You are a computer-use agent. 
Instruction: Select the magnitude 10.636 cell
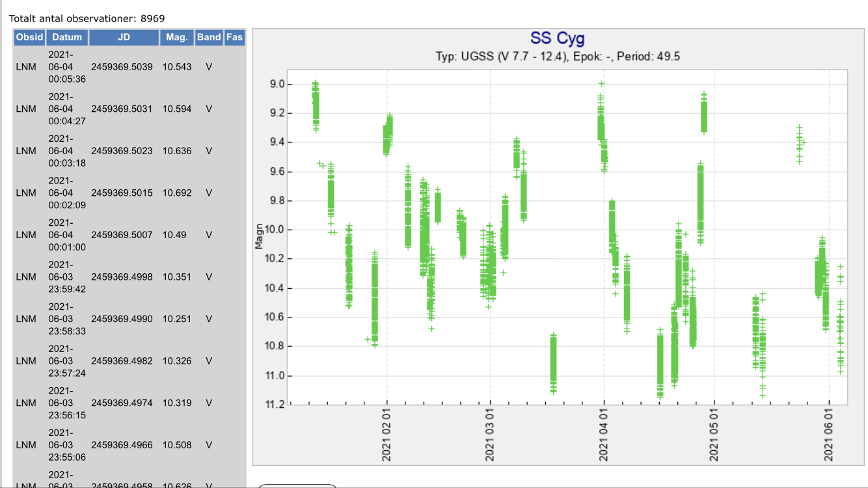[176, 151]
